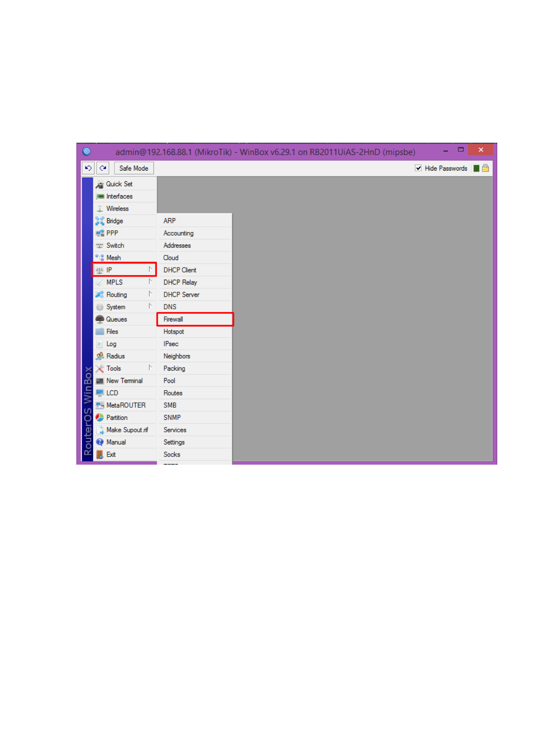
Task: Minimize the WinBox window
Action: [446, 150]
